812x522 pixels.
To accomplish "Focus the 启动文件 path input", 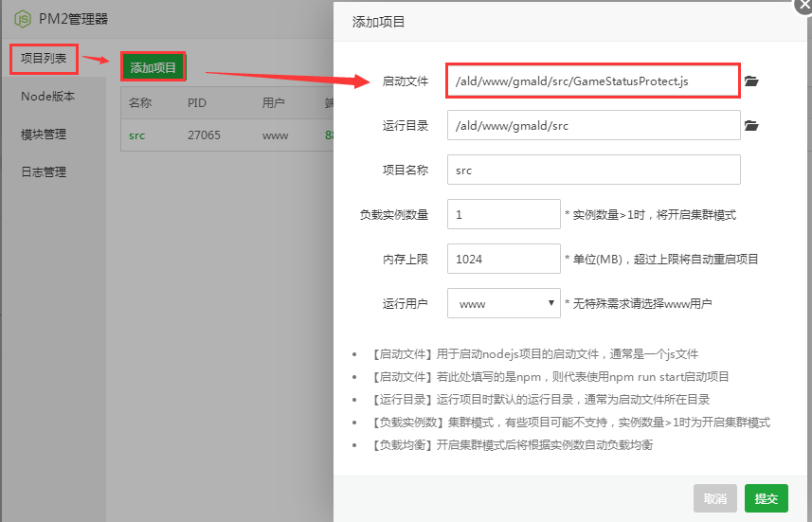I will [x=592, y=81].
